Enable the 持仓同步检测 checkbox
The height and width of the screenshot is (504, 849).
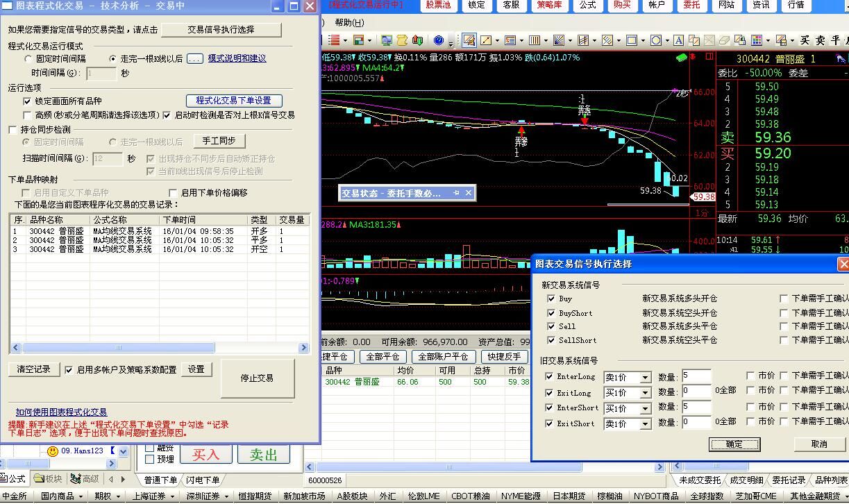[x=12, y=129]
